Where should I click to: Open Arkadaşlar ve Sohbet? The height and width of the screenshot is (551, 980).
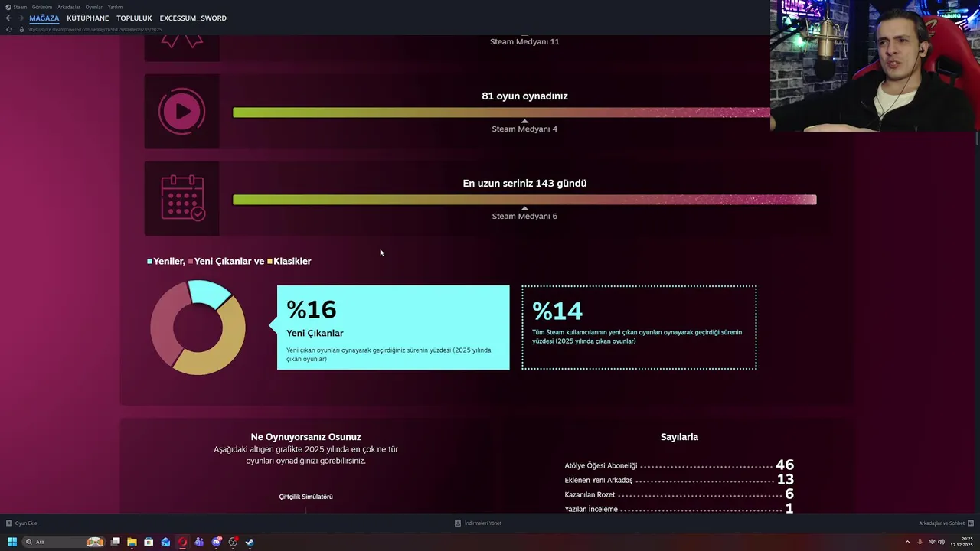(946, 523)
